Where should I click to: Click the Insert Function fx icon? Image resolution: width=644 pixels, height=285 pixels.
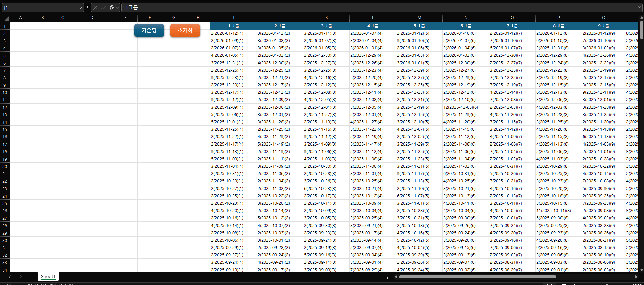pyautogui.click(x=111, y=8)
